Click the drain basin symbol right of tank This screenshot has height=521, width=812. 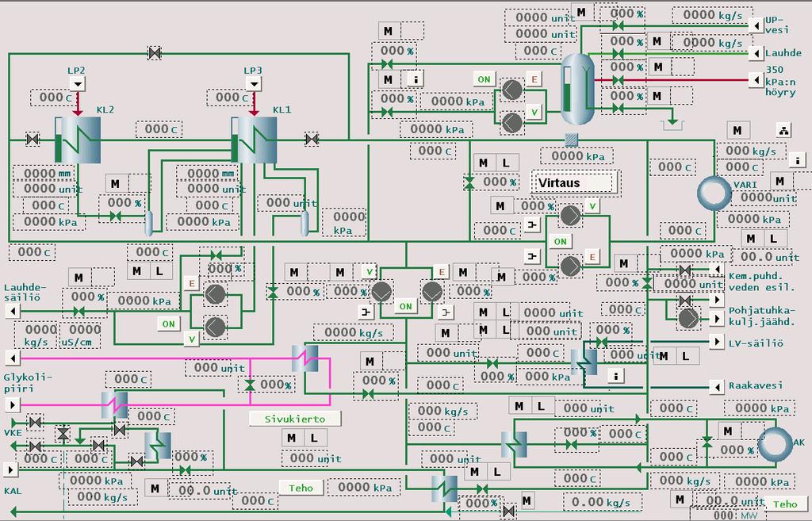tap(672, 125)
